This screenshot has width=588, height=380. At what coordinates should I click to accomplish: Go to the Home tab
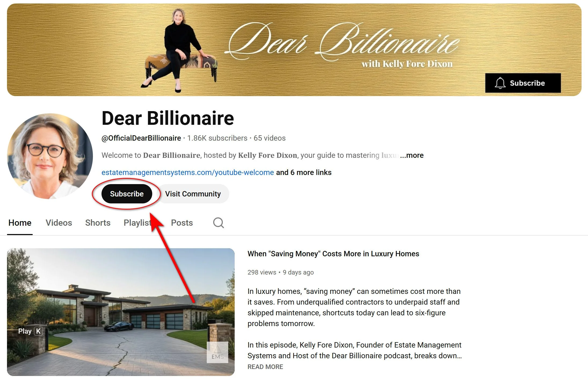pyautogui.click(x=20, y=223)
